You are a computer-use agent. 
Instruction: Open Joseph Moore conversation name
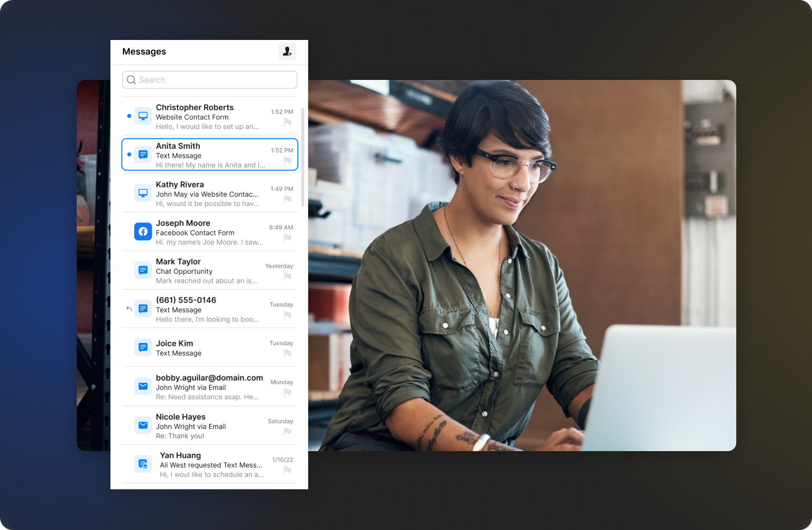[183, 223]
